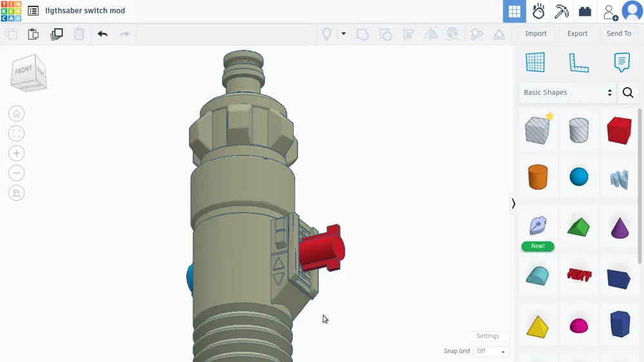
Task: Click the Export button
Action: tap(577, 33)
